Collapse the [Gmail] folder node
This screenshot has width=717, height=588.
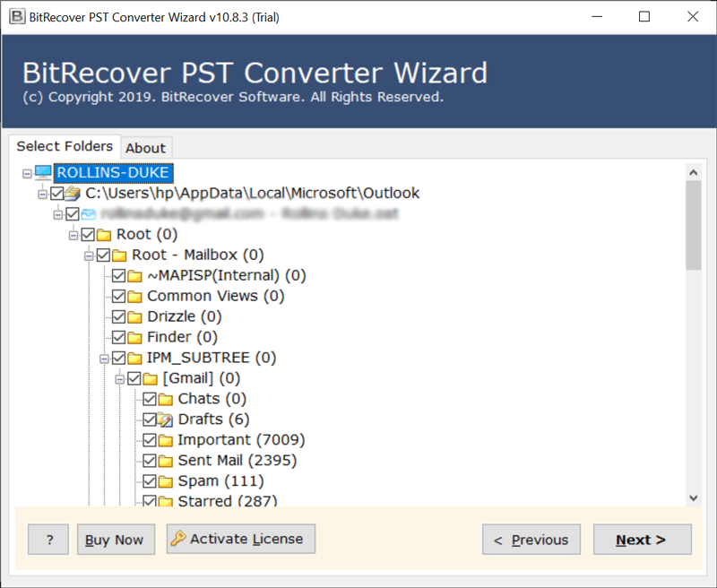(x=120, y=378)
